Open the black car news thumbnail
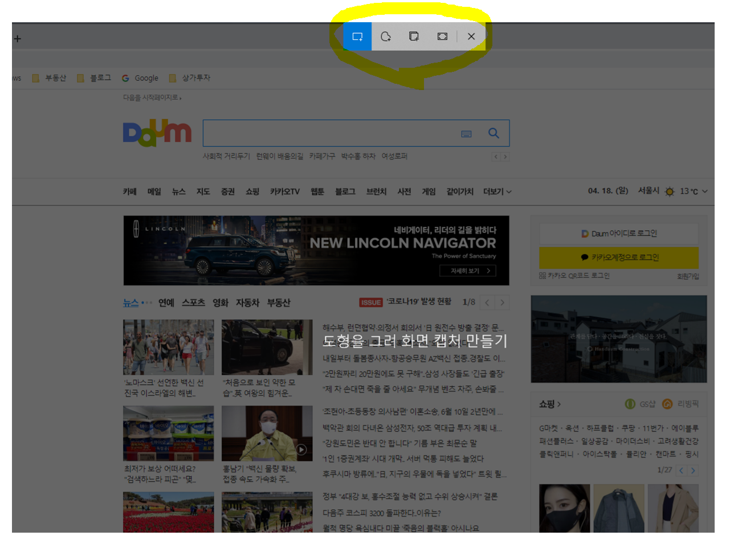Viewport: 738px width, 560px height. 267,347
